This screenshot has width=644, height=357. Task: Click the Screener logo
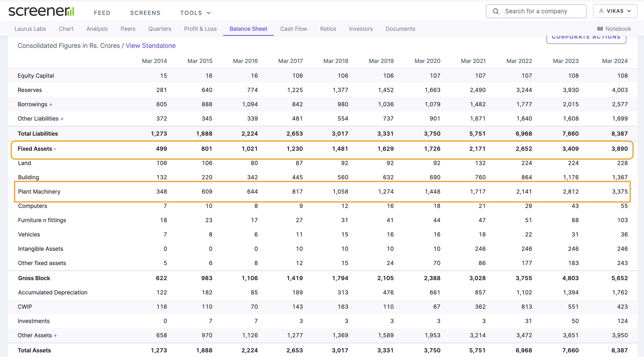[41, 11]
